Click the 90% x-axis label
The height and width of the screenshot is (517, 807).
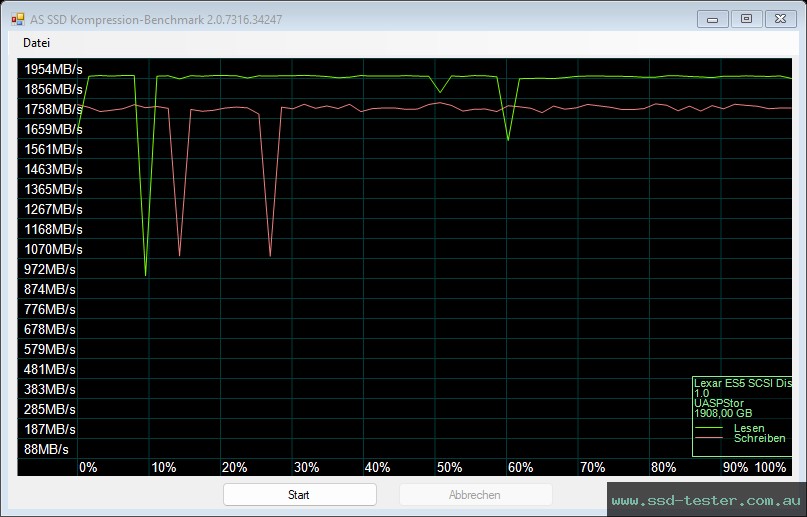click(735, 468)
